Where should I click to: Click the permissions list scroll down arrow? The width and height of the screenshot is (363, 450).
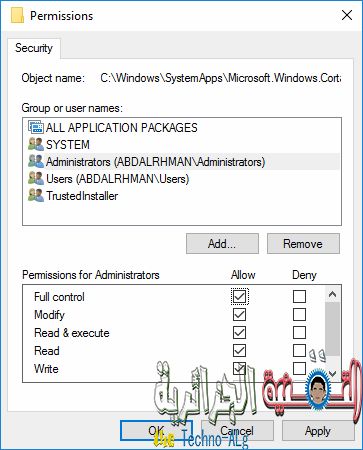tap(332, 373)
